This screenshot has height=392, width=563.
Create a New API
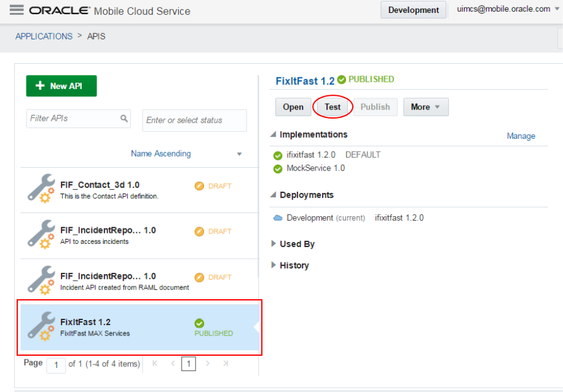tap(61, 86)
